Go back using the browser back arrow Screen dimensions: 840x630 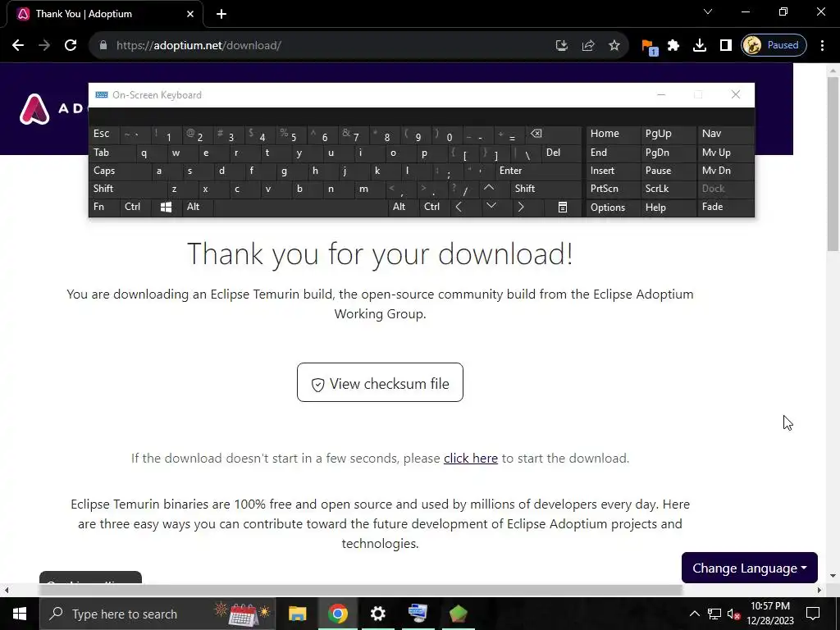coord(18,45)
